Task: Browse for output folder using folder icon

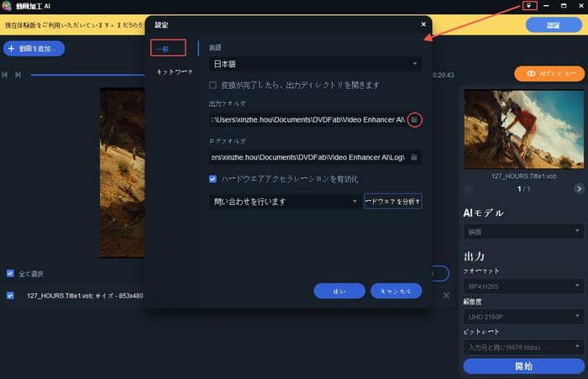Action: [413, 120]
